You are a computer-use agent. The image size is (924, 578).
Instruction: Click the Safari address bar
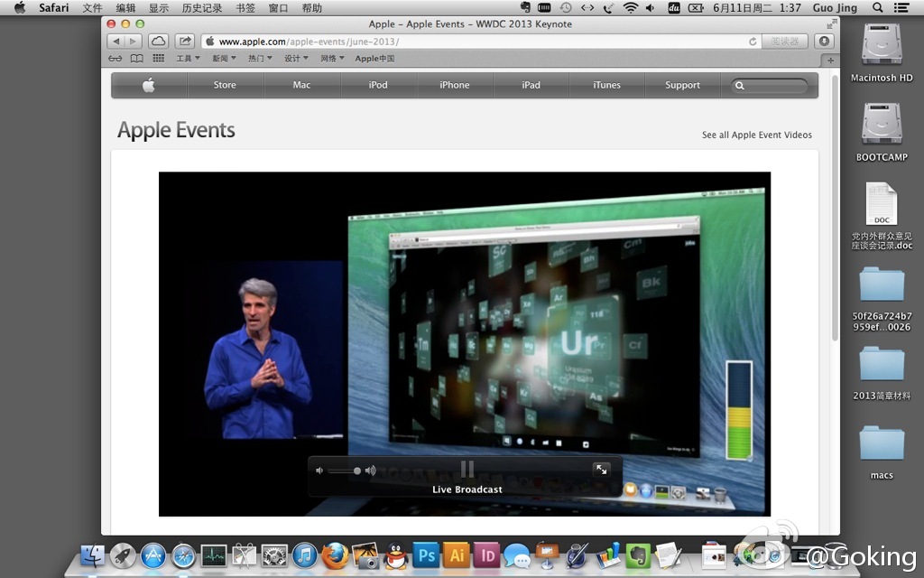pyautogui.click(x=480, y=42)
